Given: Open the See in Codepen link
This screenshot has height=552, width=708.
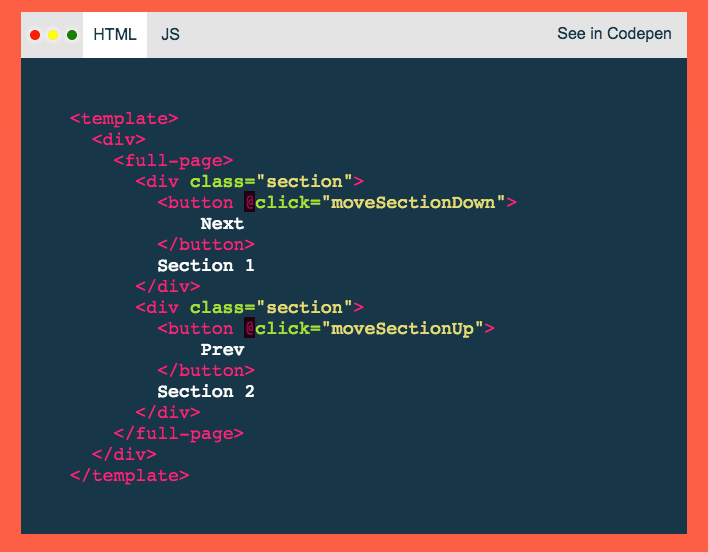Looking at the screenshot, I should [614, 34].
